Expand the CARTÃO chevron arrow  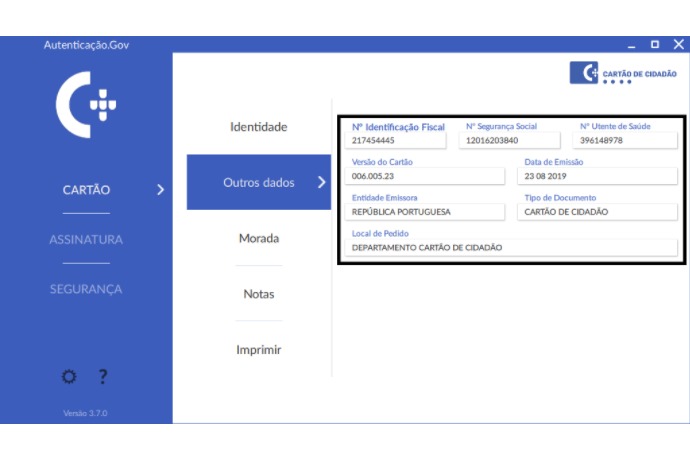click(161, 190)
